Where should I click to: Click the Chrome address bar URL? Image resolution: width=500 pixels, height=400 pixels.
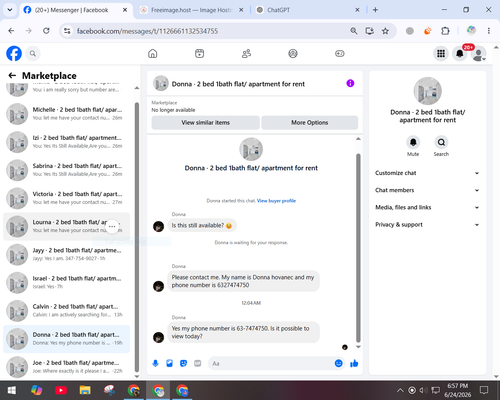[x=147, y=31]
